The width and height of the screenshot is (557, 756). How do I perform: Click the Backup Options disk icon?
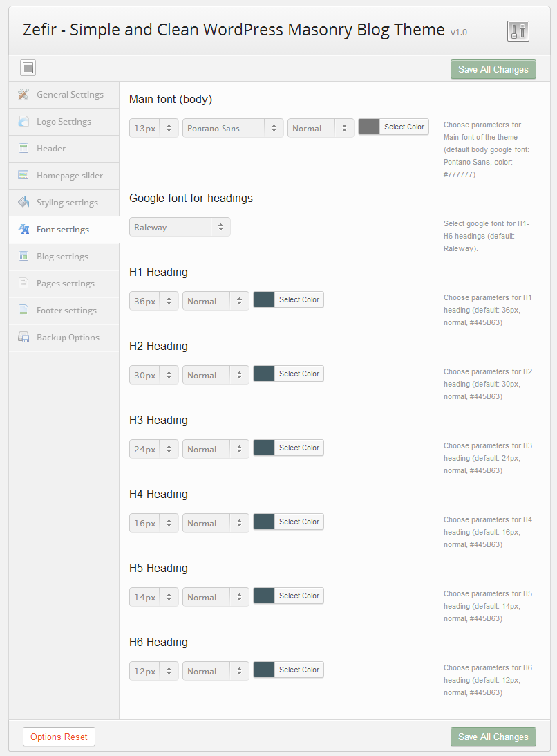[x=23, y=338]
